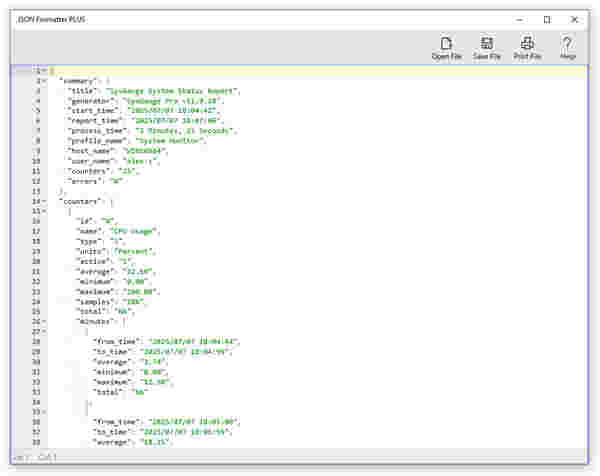Screen dimensions: 600x476
Task: Maximize the JSON Formatter PLUS window
Action: pos(547,19)
